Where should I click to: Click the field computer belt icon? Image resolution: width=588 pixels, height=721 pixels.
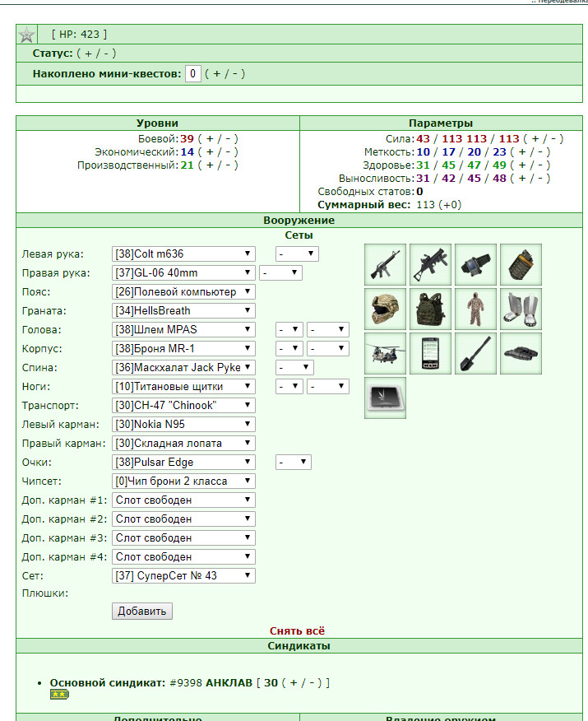pyautogui.click(x=475, y=264)
